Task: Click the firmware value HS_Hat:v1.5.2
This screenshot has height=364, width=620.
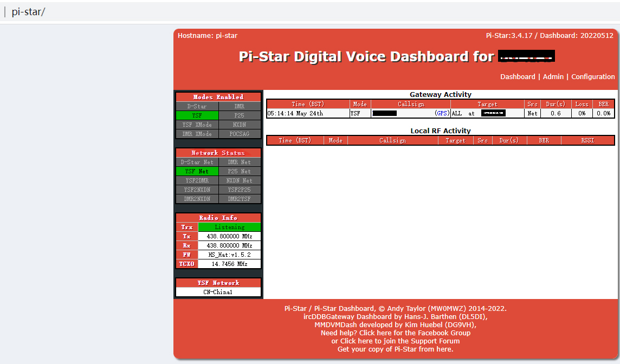Action: tap(229, 255)
